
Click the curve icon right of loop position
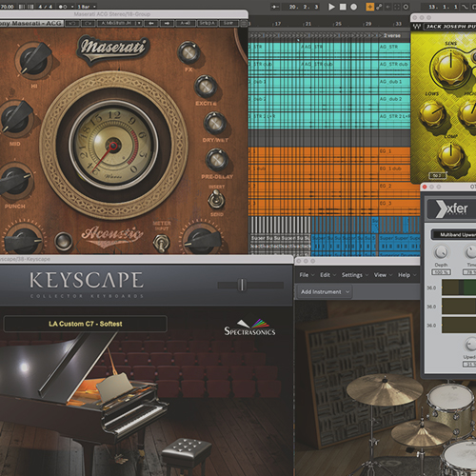point(465,7)
